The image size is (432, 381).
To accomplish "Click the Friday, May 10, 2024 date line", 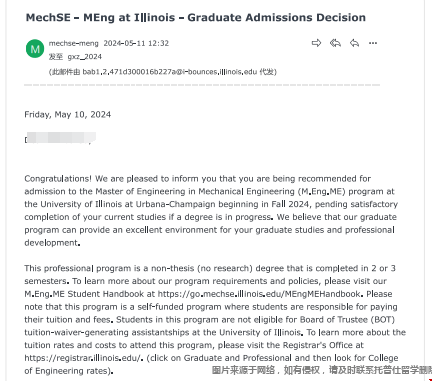I will coord(68,115).
